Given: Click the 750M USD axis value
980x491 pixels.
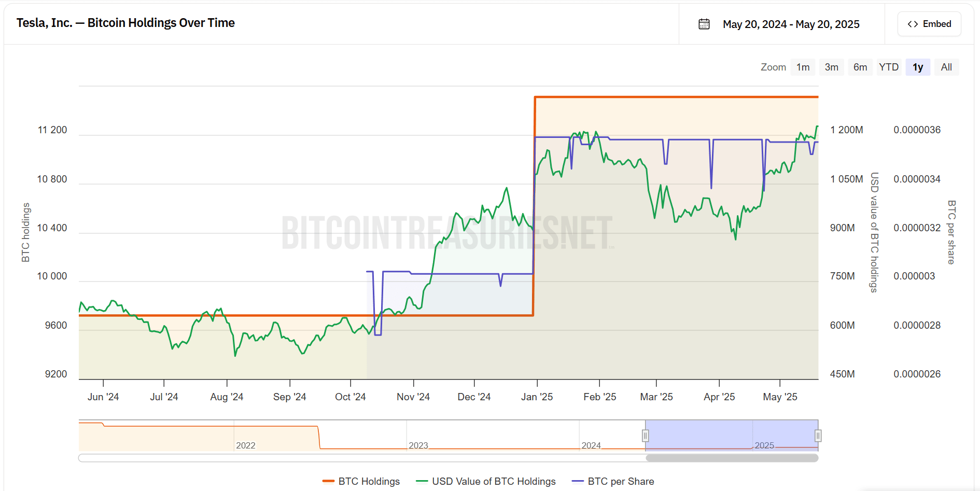Looking at the screenshot, I should [x=843, y=276].
